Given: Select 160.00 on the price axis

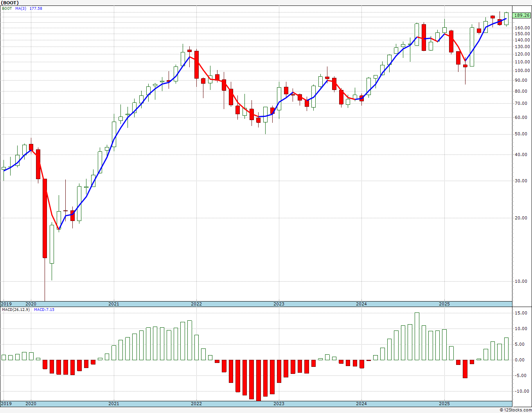Looking at the screenshot, I should [x=523, y=28].
